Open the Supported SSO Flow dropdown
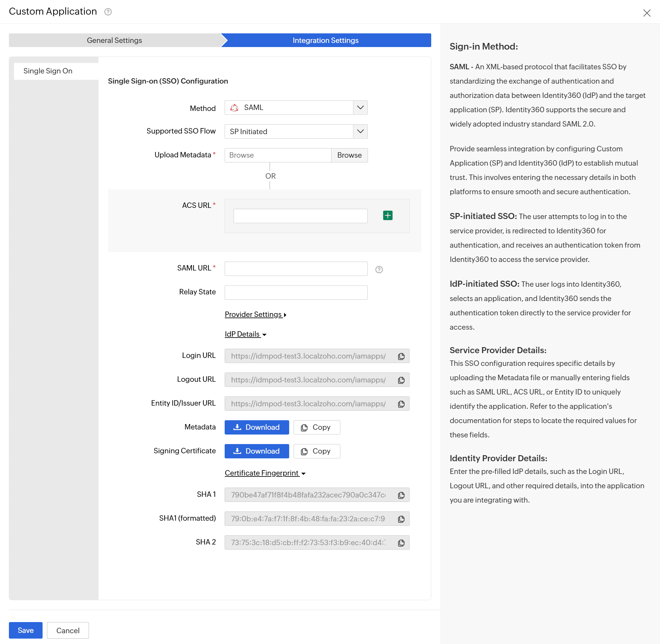Viewport: 660px width, 644px height. [x=296, y=131]
